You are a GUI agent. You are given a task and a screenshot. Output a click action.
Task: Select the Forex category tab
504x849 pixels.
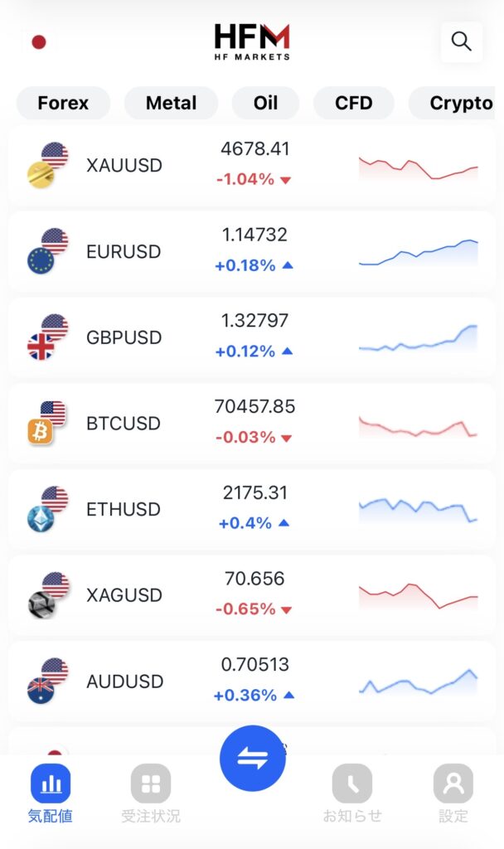click(63, 104)
